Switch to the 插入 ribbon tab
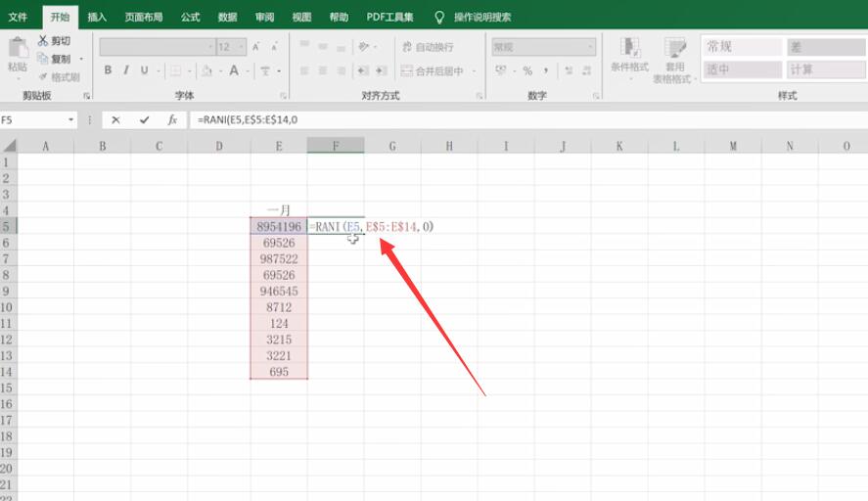The height and width of the screenshot is (501, 868). click(97, 18)
